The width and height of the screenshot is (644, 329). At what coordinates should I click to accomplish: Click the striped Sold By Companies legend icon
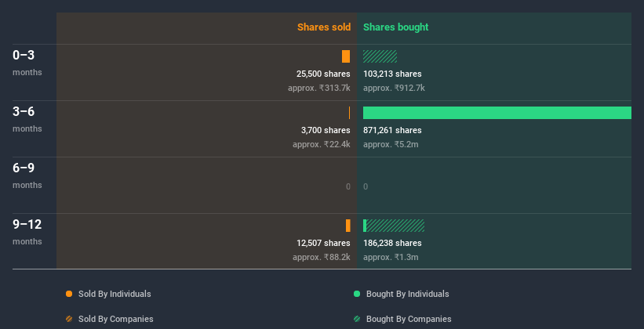[x=69, y=319]
